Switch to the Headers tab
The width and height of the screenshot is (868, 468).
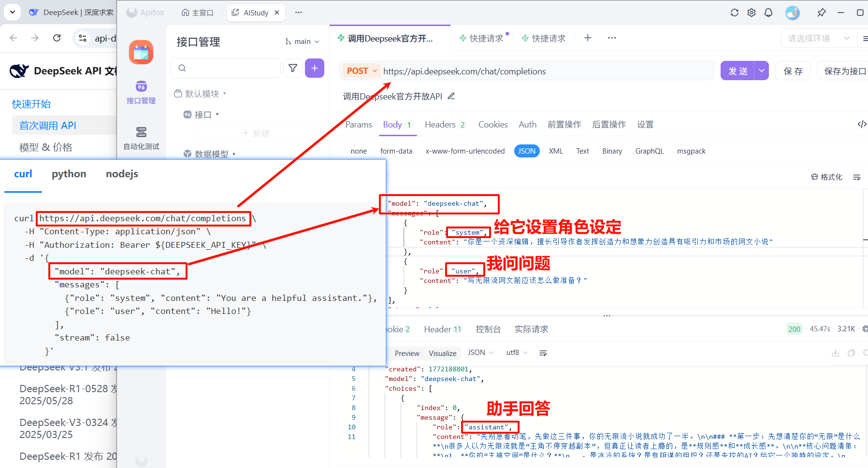pos(445,125)
